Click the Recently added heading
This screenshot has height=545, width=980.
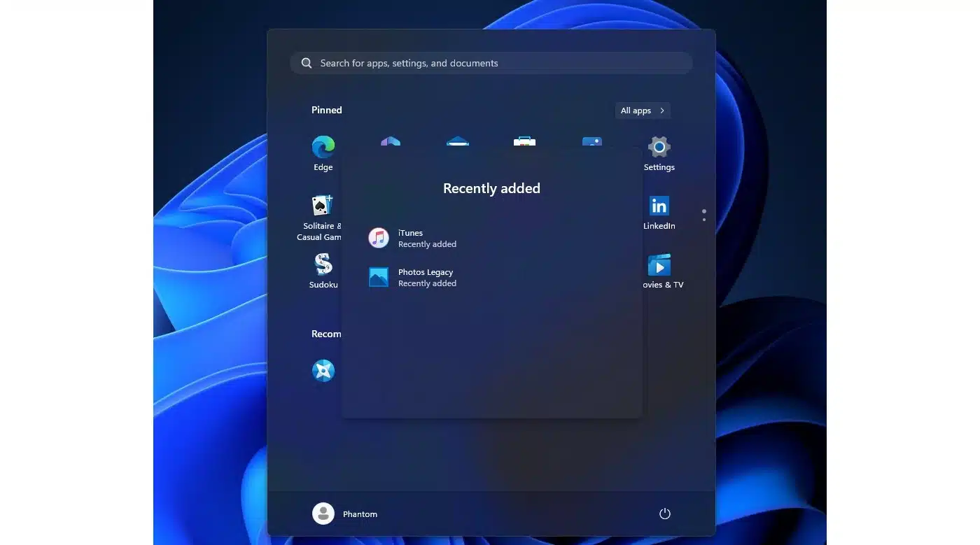point(491,188)
